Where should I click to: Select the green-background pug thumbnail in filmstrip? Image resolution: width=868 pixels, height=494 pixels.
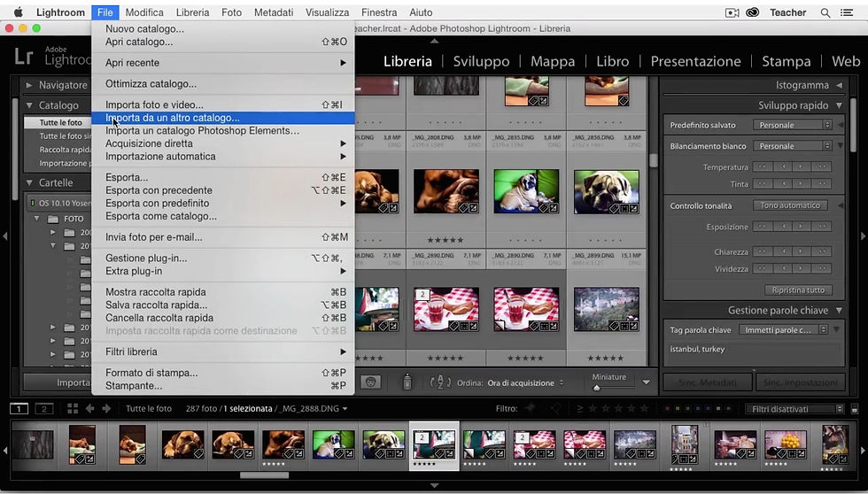tap(333, 445)
